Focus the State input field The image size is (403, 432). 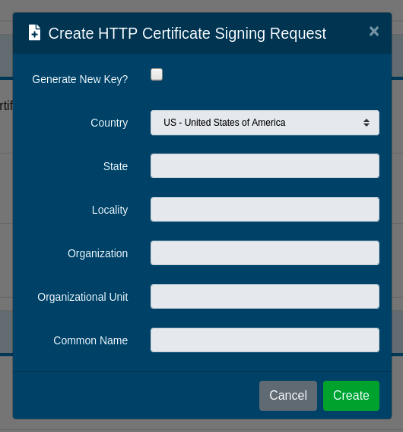[265, 166]
